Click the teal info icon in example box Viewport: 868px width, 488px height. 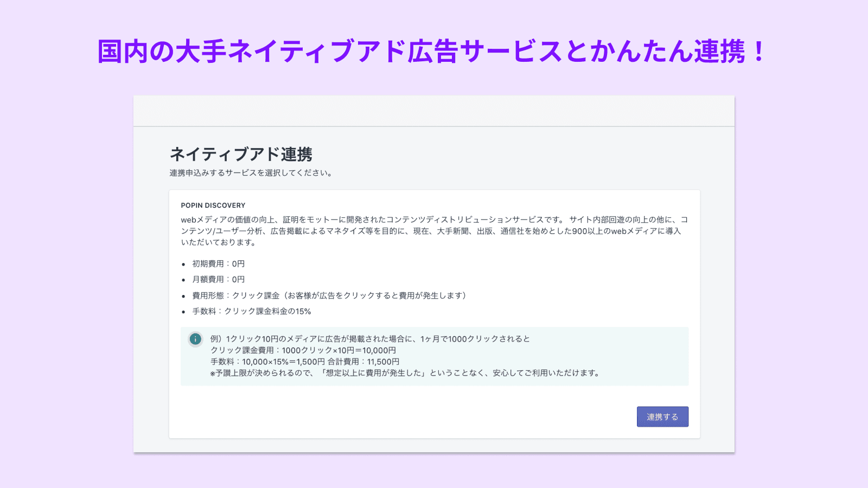pyautogui.click(x=194, y=340)
